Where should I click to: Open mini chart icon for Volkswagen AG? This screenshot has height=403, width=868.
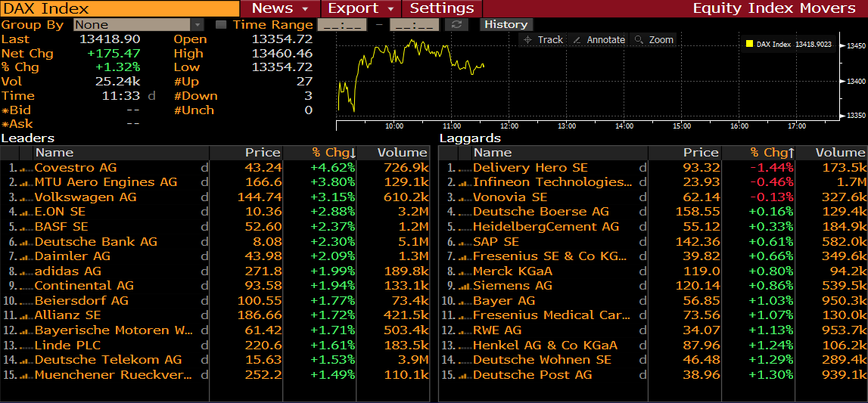26,197
